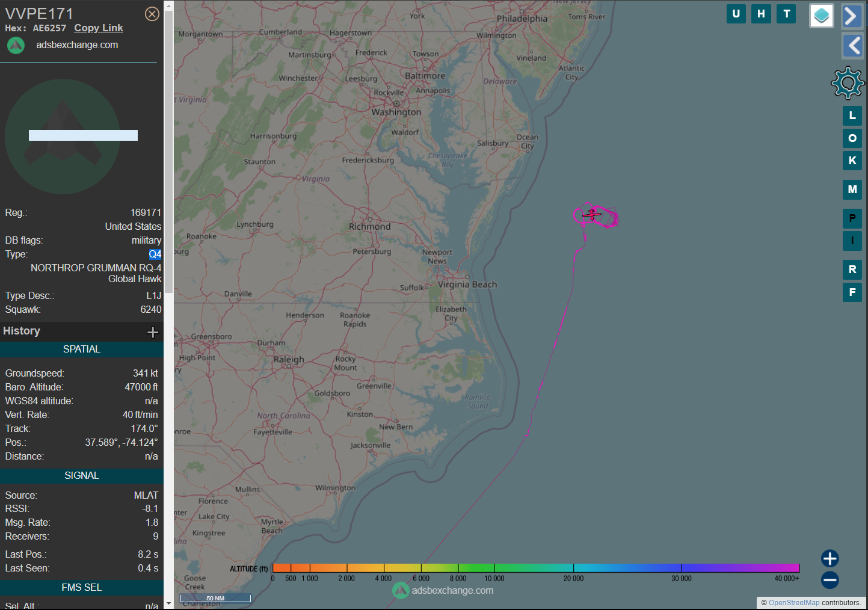Click the History section label
The height and width of the screenshot is (610, 868).
pos(22,331)
